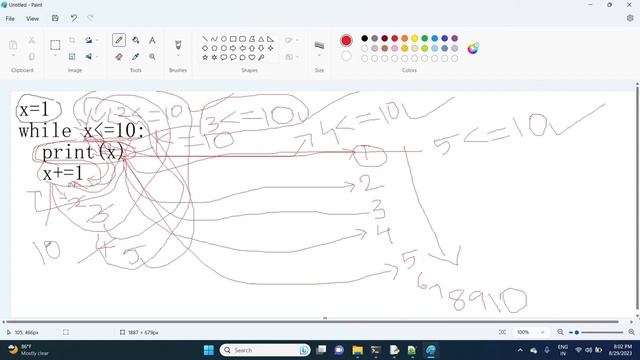Click the zoom slider handle

pyautogui.click(x=576, y=332)
